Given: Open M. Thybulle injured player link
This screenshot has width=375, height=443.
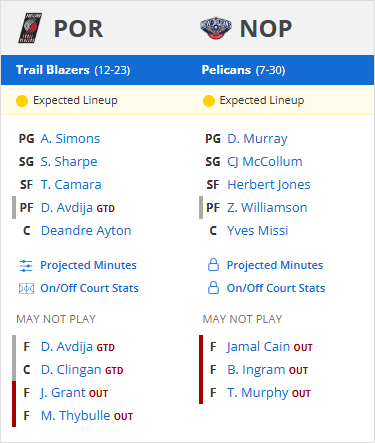Looking at the screenshot, I should [x=75, y=416].
